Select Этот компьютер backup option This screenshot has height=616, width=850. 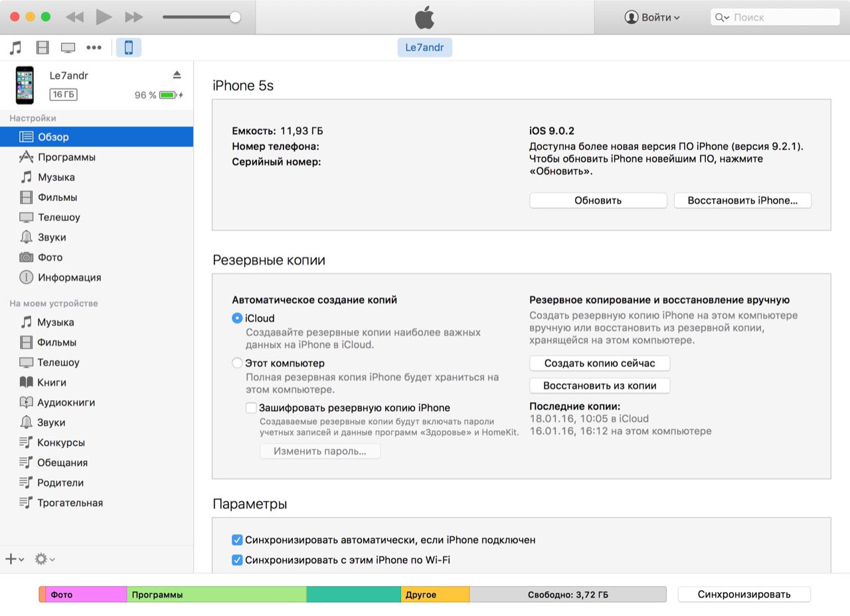pyautogui.click(x=237, y=363)
